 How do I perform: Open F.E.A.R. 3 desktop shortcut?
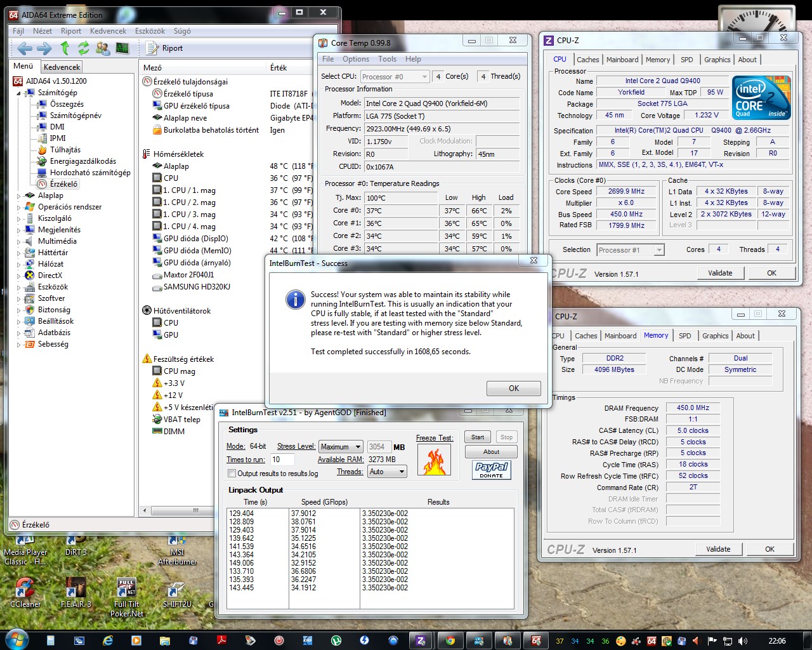pos(75,593)
